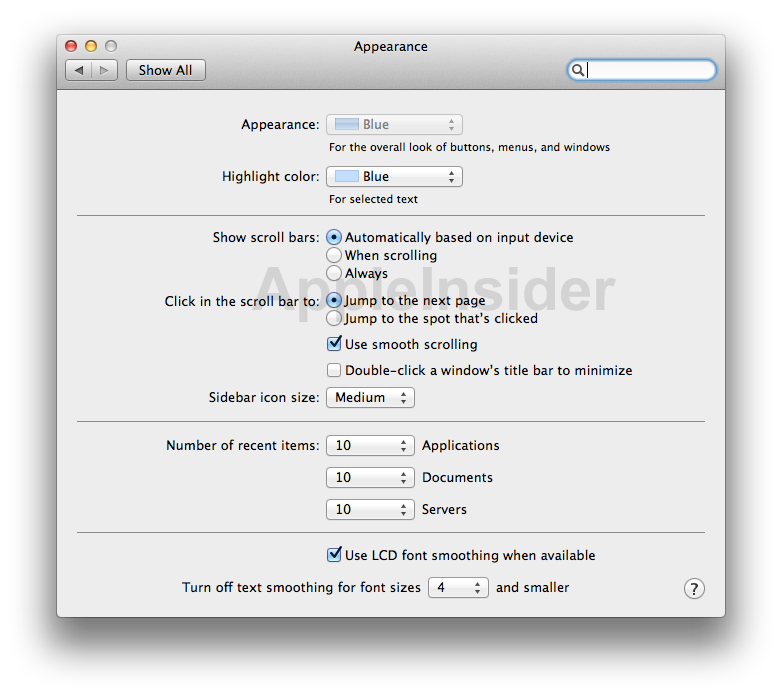Screen dimensions: 782x696
Task: Select 'When scrolling' scroll bar option
Action: click(334, 256)
